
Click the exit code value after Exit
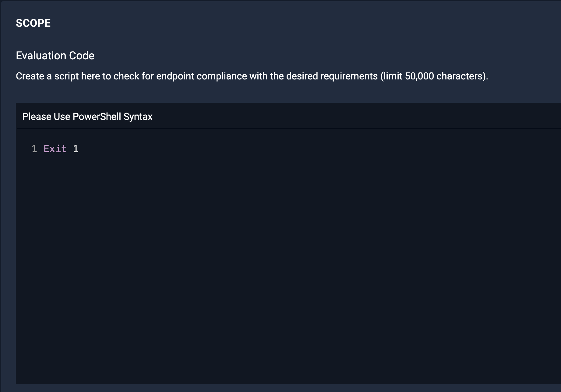[76, 149]
